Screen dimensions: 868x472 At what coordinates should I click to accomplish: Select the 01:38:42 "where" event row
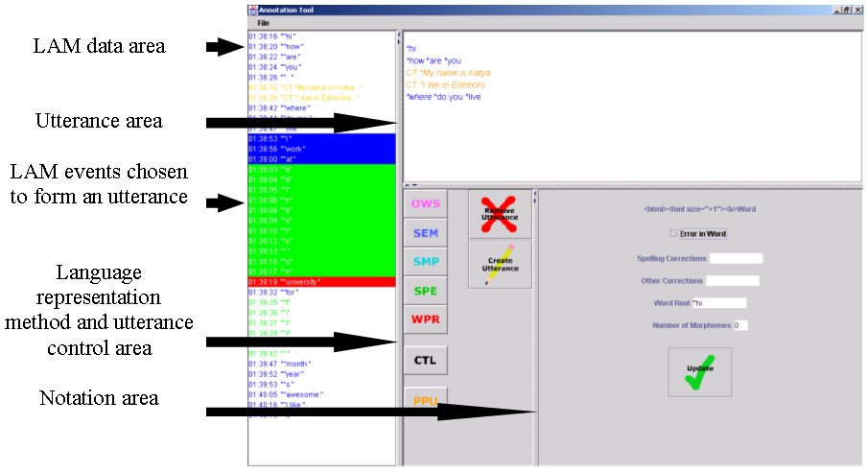(321, 108)
